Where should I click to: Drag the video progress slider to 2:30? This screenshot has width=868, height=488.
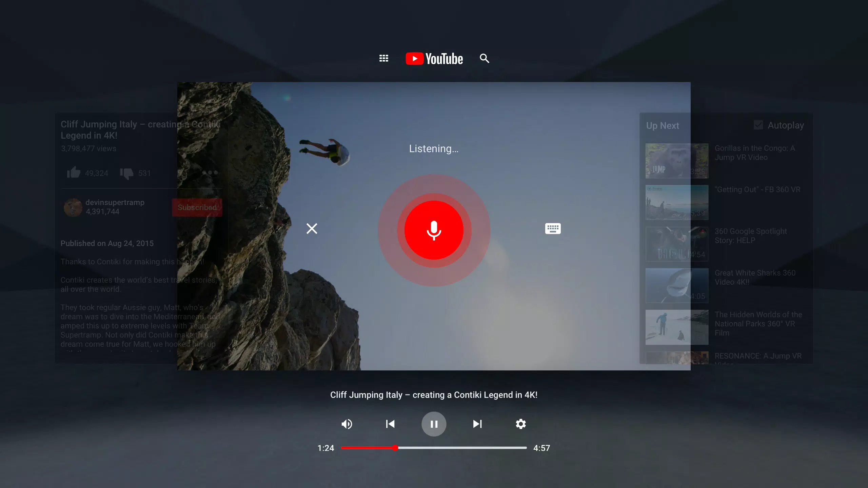(435, 447)
